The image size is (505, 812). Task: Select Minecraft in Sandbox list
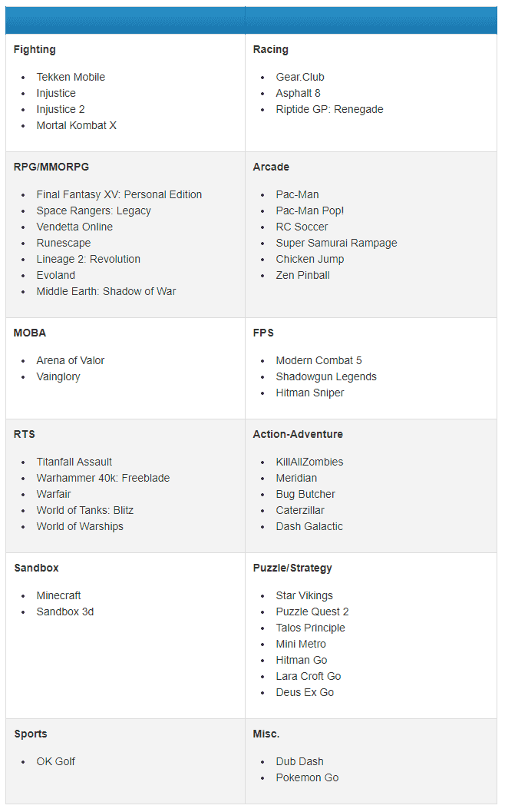[58, 595]
